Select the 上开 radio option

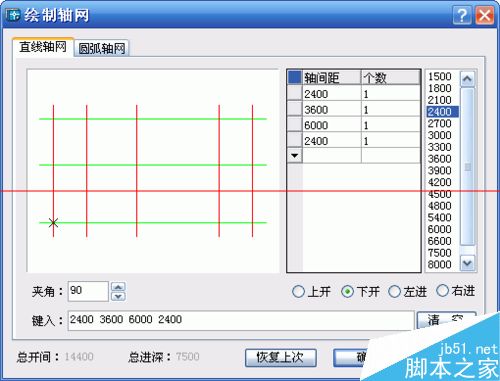[312, 292]
